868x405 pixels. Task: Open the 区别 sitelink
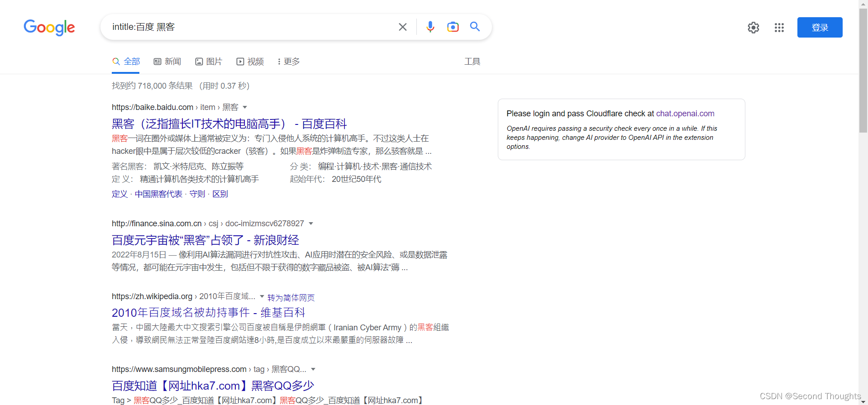220,194
